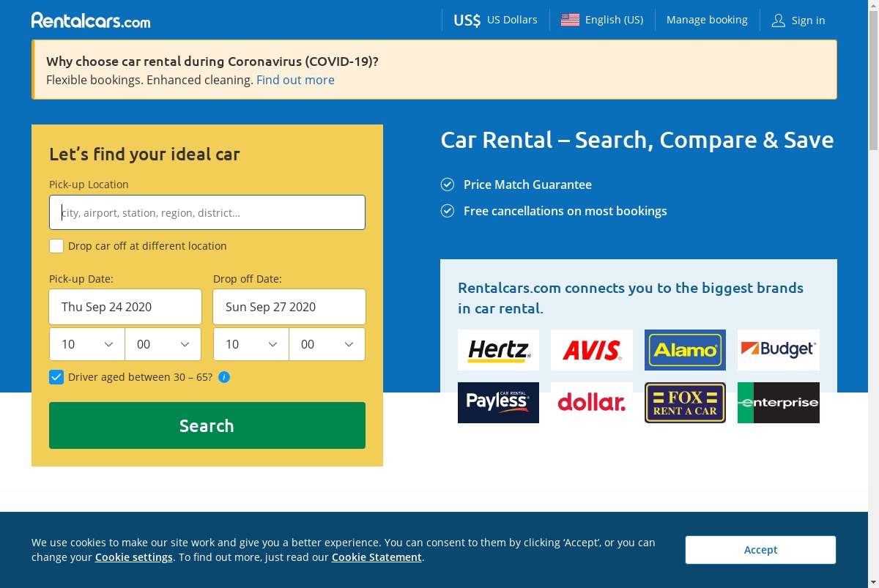
Task: Open Cookie settings link
Action: (134, 557)
